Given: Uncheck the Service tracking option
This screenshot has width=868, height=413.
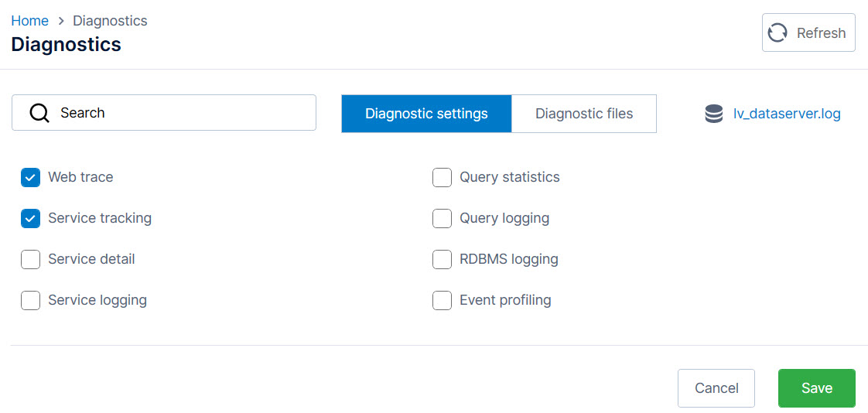Looking at the screenshot, I should pos(31,219).
